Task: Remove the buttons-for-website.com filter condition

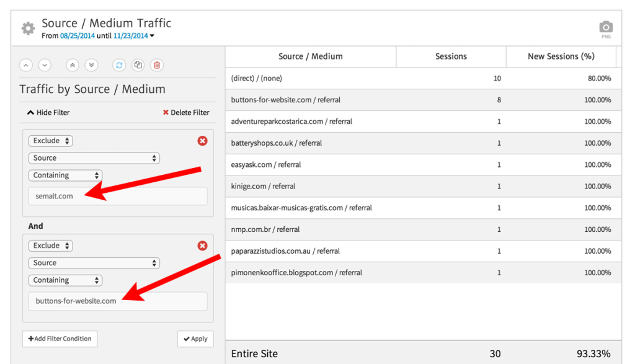Action: [202, 246]
